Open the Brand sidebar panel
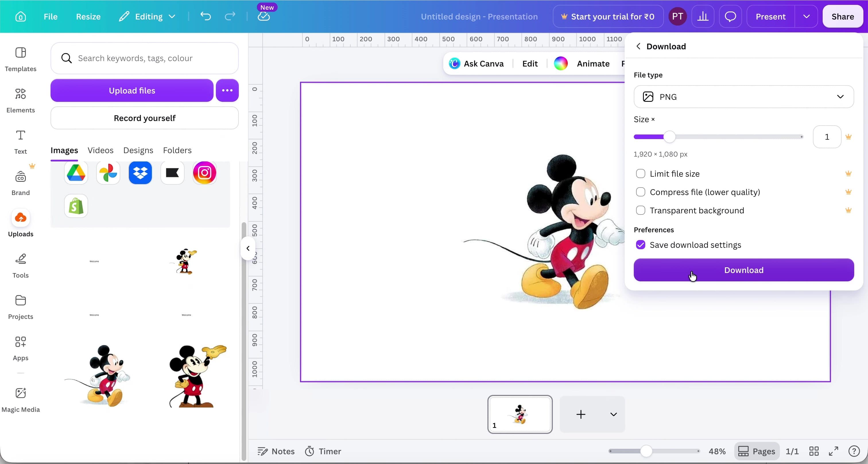868x464 pixels. 21,183
